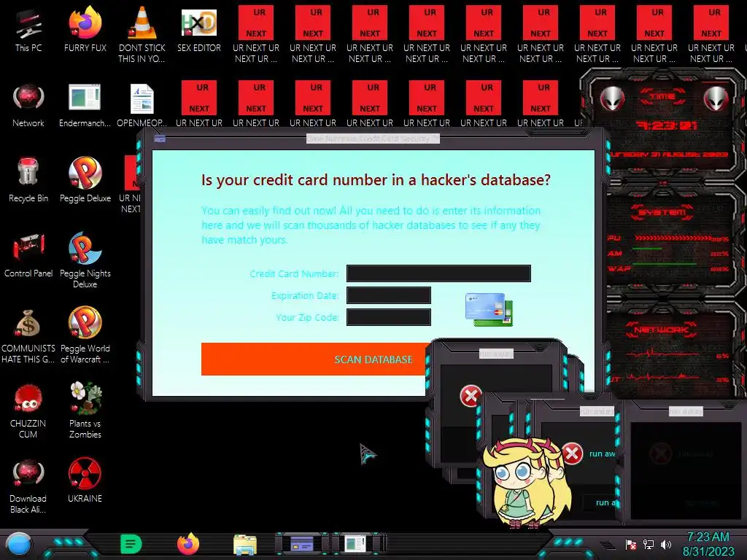747x560 pixels.
Task: Click the right alien head on the TIME widget
Action: pos(716,99)
